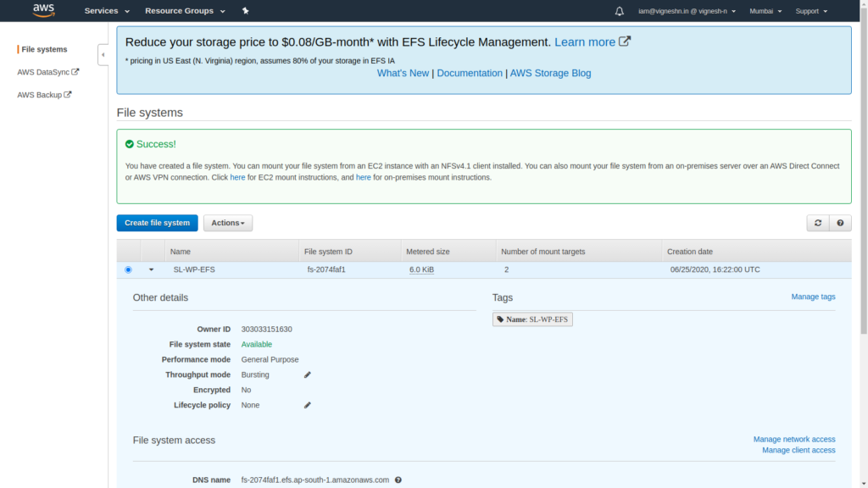
Task: Click the SL-WP-EFS name cell
Action: [194, 270]
